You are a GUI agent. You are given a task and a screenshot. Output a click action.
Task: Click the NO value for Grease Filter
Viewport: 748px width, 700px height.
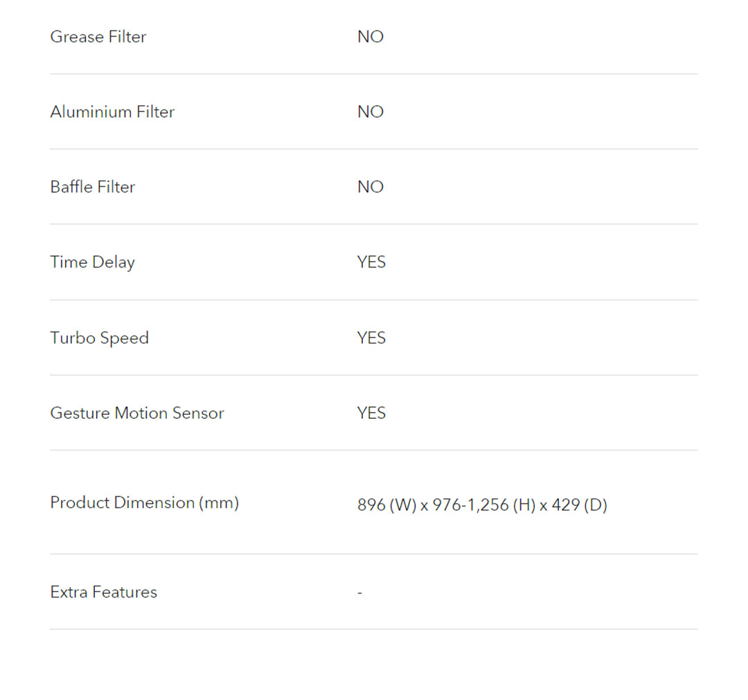pos(371,37)
